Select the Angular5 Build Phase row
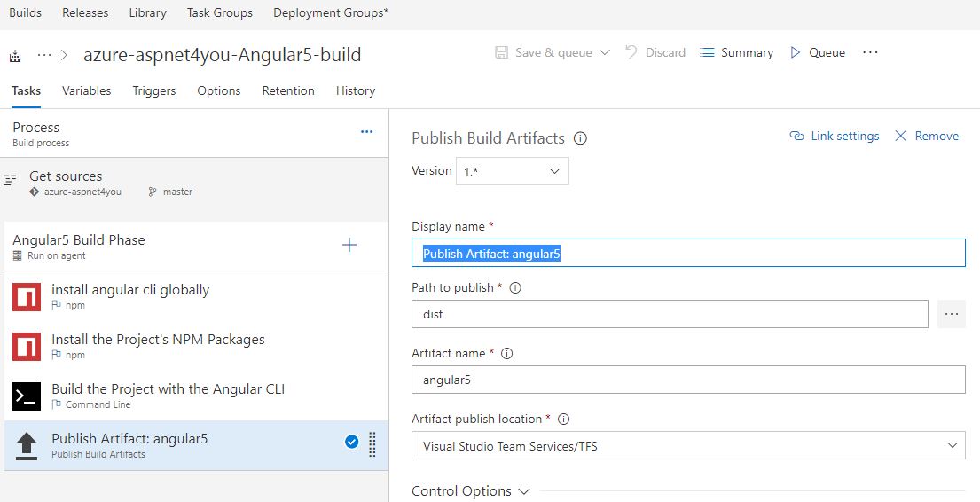Viewport: 980px width, 502px height. pyautogui.click(x=196, y=247)
